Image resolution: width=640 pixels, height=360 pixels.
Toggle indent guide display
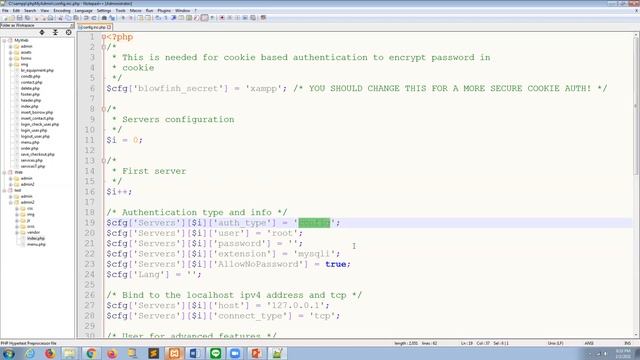173,18
